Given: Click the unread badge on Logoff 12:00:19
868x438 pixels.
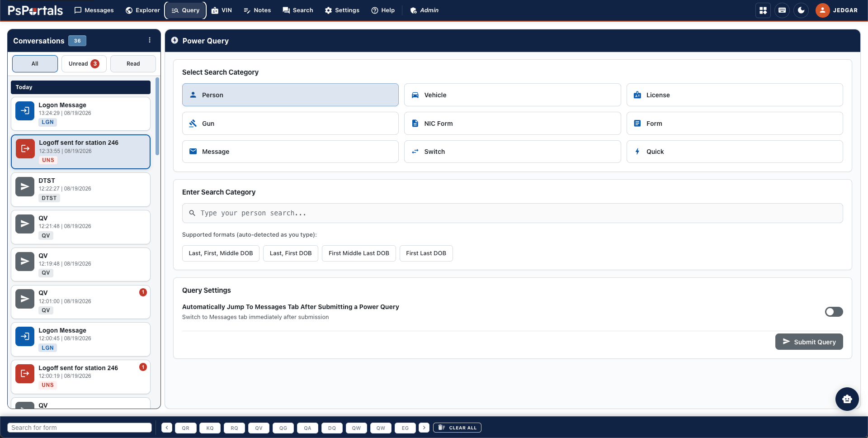Looking at the screenshot, I should click(x=143, y=367).
